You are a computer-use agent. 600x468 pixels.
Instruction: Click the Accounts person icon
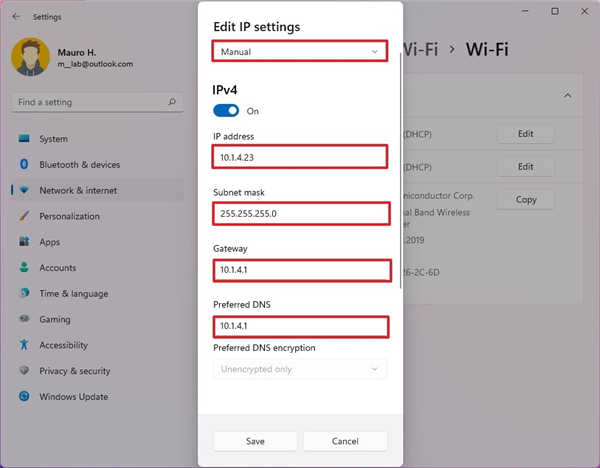pyautogui.click(x=23, y=268)
